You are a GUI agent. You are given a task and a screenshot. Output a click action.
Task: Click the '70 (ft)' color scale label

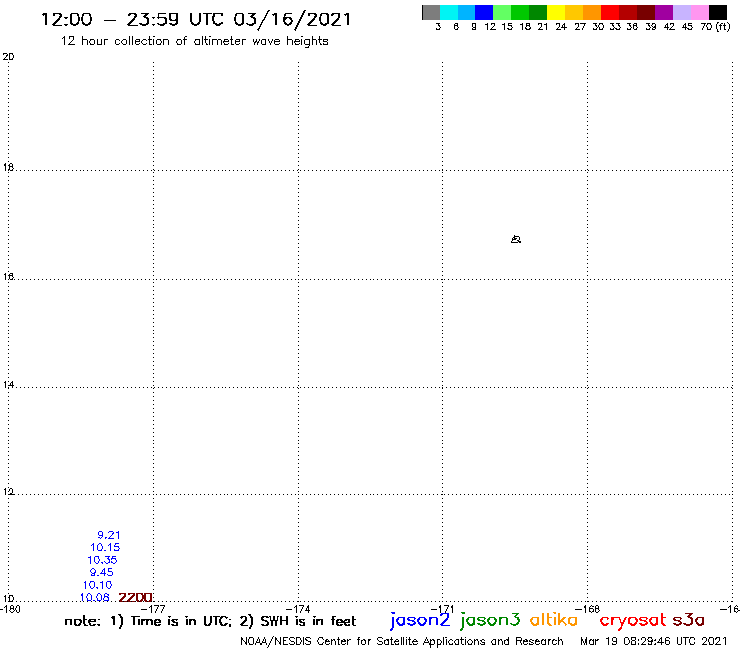tap(715, 26)
